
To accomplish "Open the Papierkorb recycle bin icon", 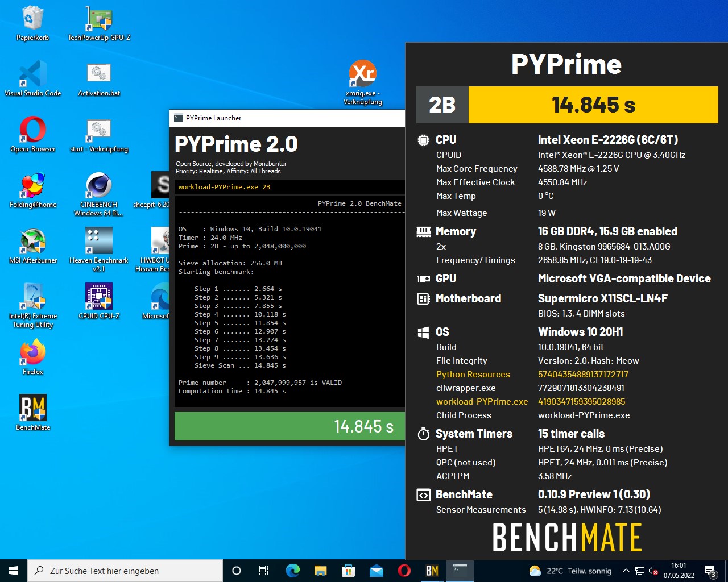I will [x=32, y=23].
